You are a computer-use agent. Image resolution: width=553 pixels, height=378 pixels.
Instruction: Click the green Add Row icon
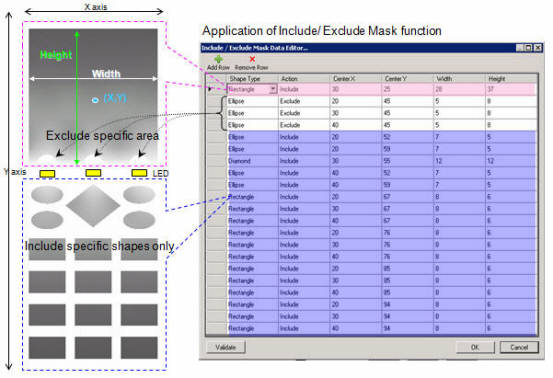[x=218, y=59]
